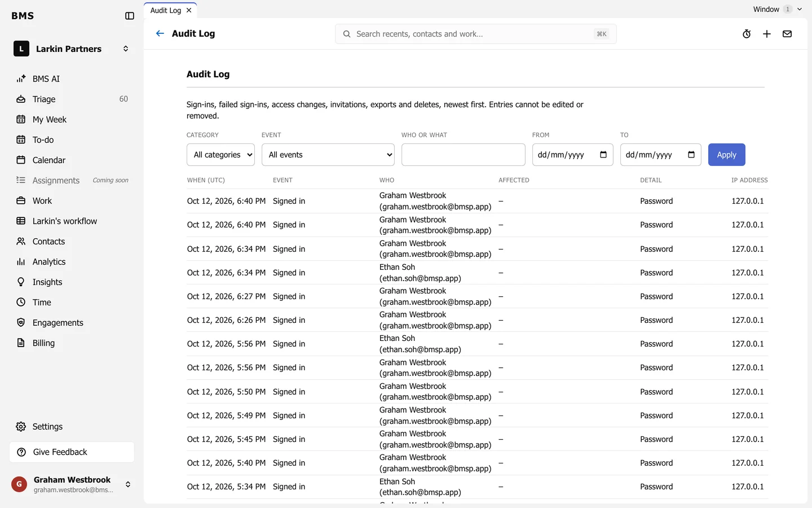Select the 'Oct 12, 2026, 6:27 PM' timestamp
812x508 pixels.
click(x=226, y=296)
